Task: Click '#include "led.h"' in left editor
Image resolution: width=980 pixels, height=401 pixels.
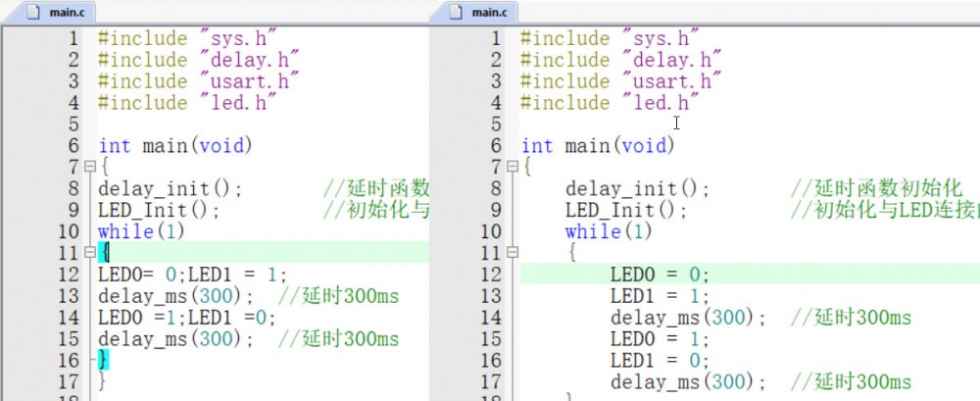Action: click(x=186, y=103)
